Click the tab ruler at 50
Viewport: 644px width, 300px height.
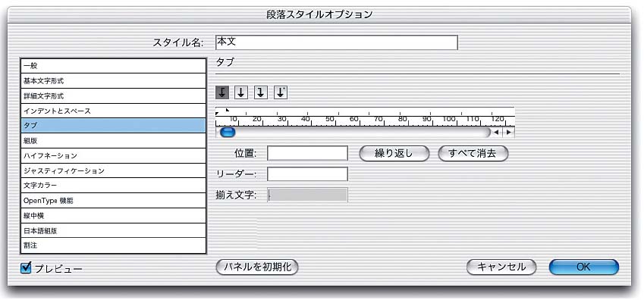pos(331,119)
